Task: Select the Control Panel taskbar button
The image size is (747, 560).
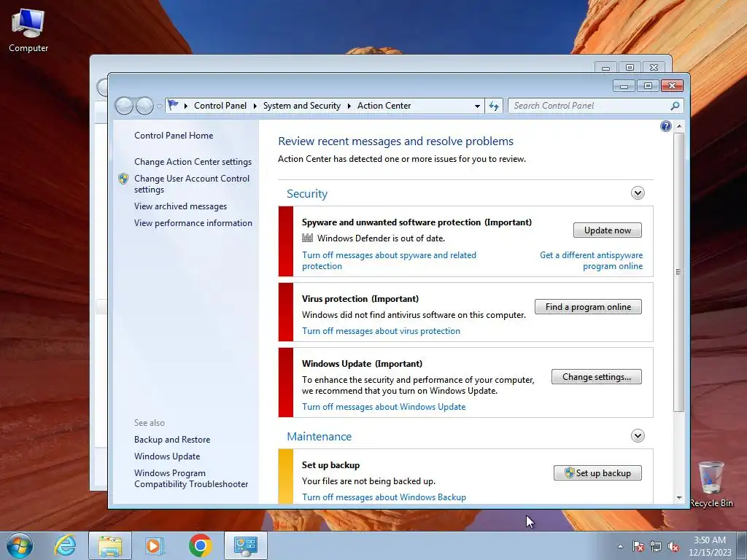Action: (x=245, y=545)
